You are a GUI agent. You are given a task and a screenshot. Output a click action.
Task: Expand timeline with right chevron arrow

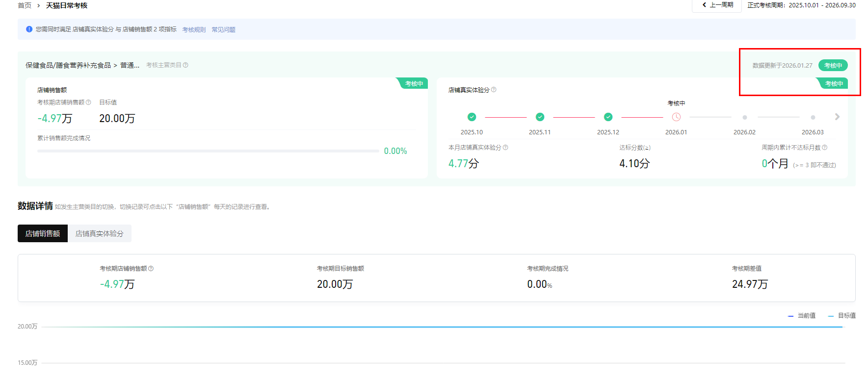coord(837,117)
